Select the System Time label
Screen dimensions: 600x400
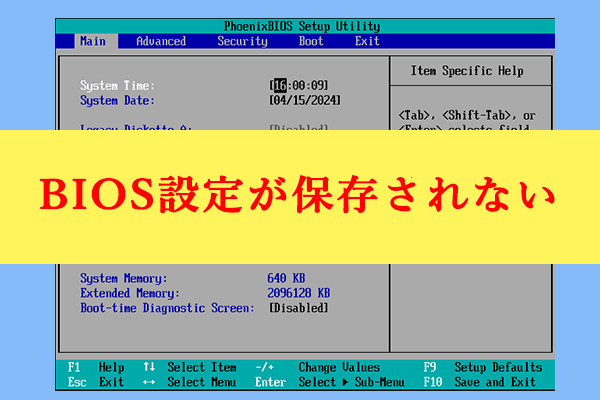click(117, 86)
